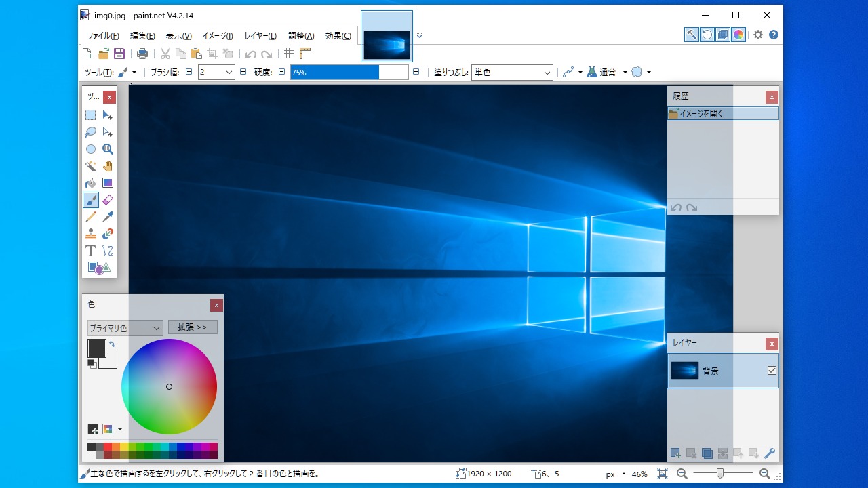Open the 編集(E) menu

(x=142, y=36)
